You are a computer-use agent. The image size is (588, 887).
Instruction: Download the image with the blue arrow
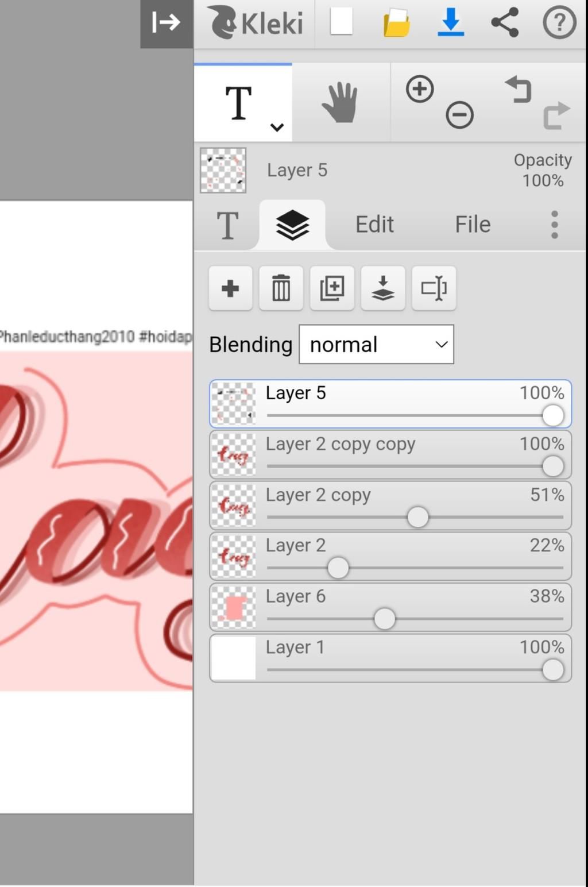[x=451, y=23]
